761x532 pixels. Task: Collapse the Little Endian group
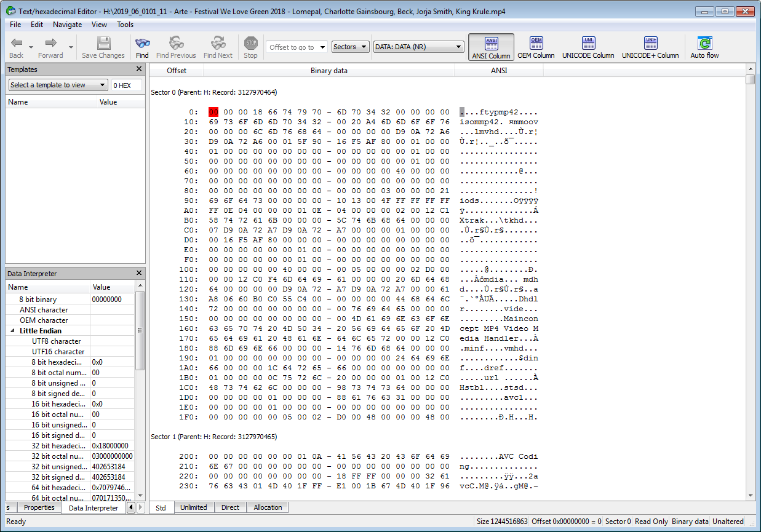[14, 331]
